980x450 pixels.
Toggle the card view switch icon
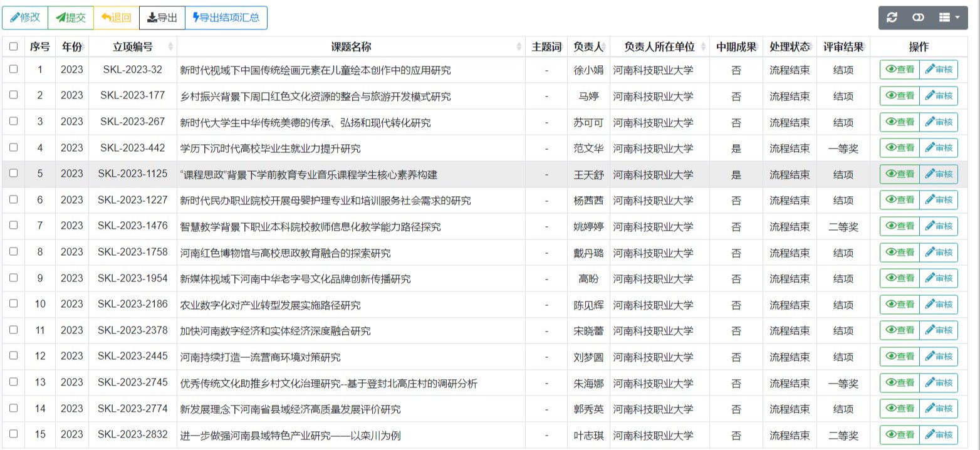pos(918,18)
